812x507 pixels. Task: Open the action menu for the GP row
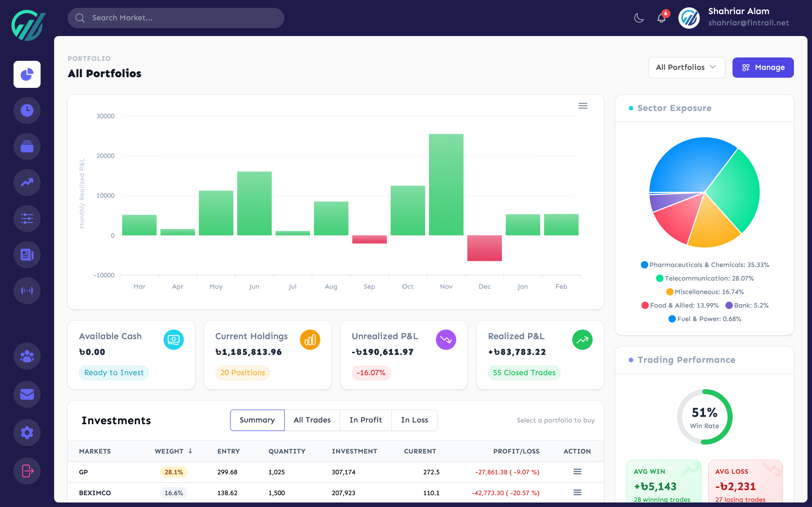click(577, 472)
